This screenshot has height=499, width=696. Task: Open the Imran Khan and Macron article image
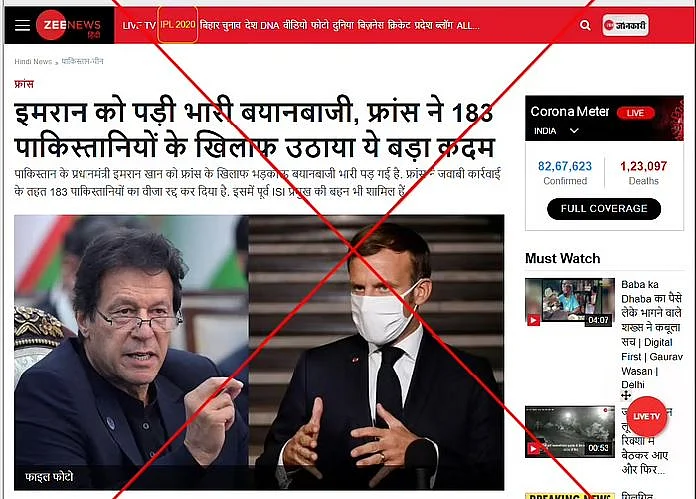(259, 352)
